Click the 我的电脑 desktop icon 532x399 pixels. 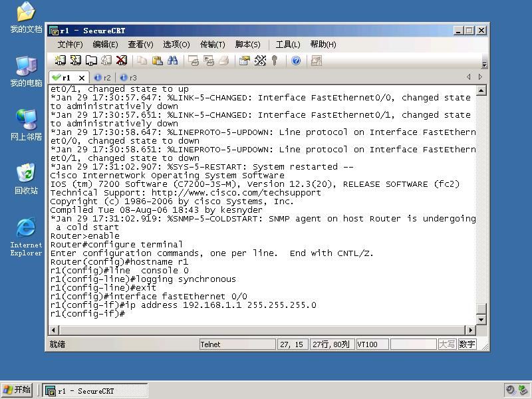click(x=26, y=72)
